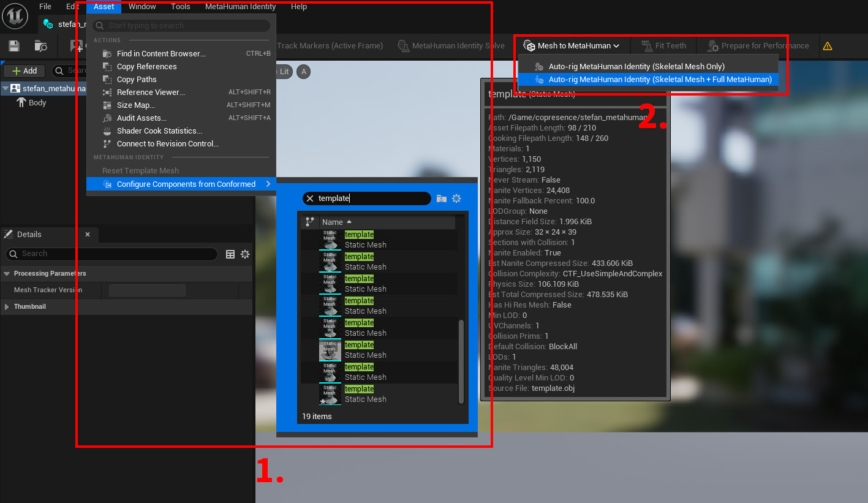Screen dimensions: 868x503
Task: Open the MetaHuman Identity menu
Action: (240, 6)
